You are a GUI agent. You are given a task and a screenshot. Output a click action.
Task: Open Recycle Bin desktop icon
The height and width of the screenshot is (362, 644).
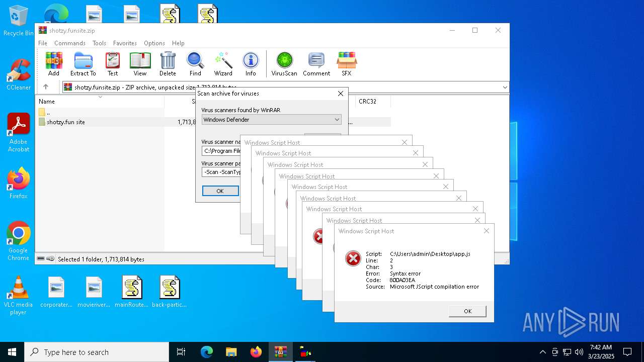pos(18,21)
